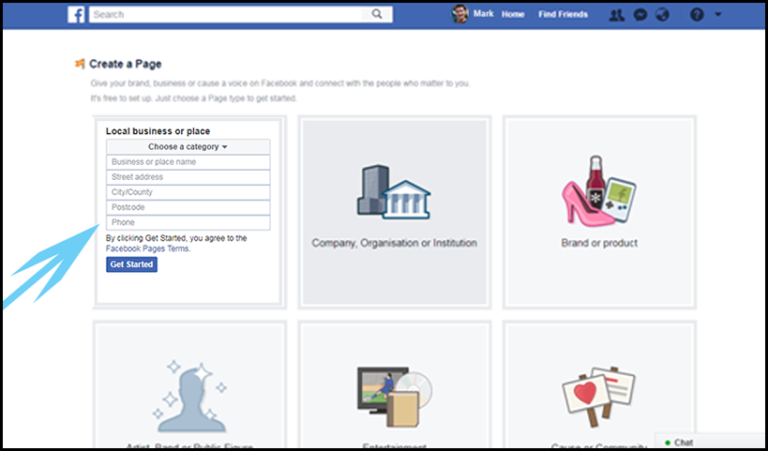
Task: Open the Chat bar
Action: point(710,442)
